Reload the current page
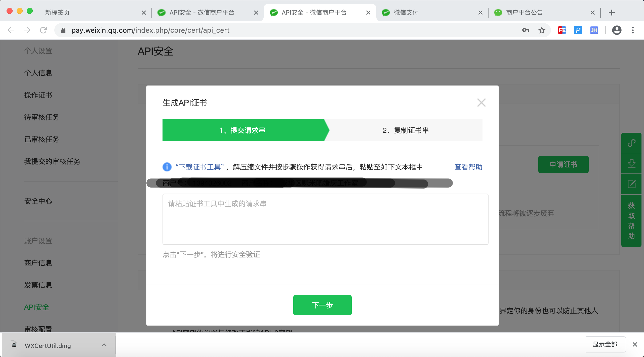 point(43,30)
